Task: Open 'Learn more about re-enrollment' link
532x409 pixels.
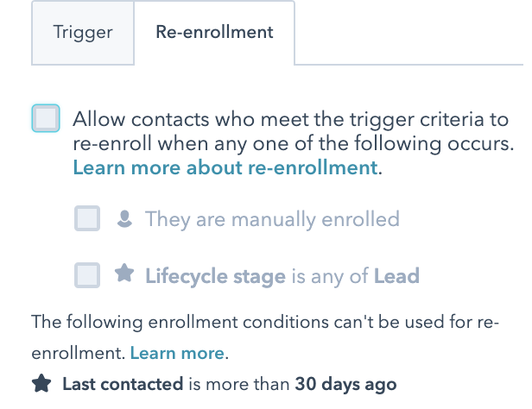Action: (225, 167)
